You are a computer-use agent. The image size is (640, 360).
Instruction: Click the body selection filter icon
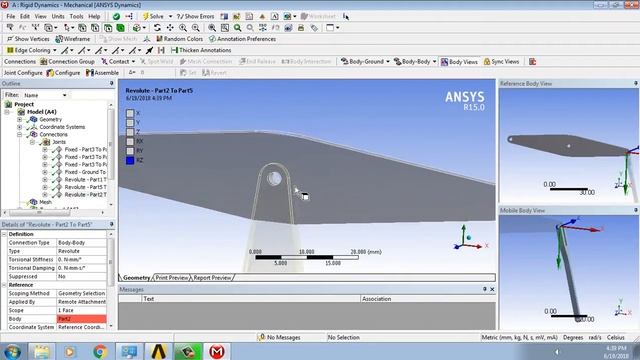[x=121, y=28]
